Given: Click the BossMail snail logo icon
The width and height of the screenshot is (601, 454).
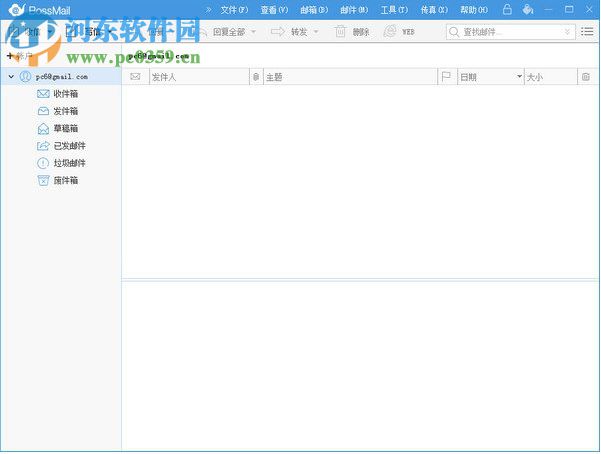Looking at the screenshot, I should [16, 9].
